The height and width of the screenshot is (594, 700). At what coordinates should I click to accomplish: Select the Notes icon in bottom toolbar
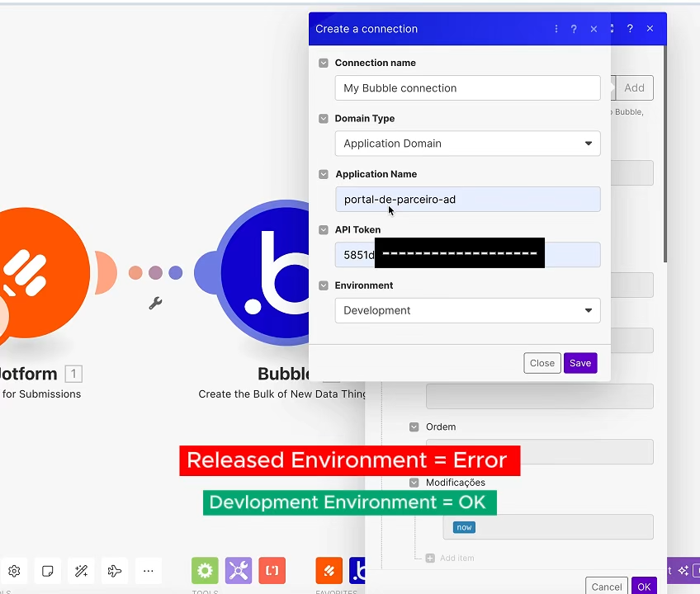(x=47, y=570)
